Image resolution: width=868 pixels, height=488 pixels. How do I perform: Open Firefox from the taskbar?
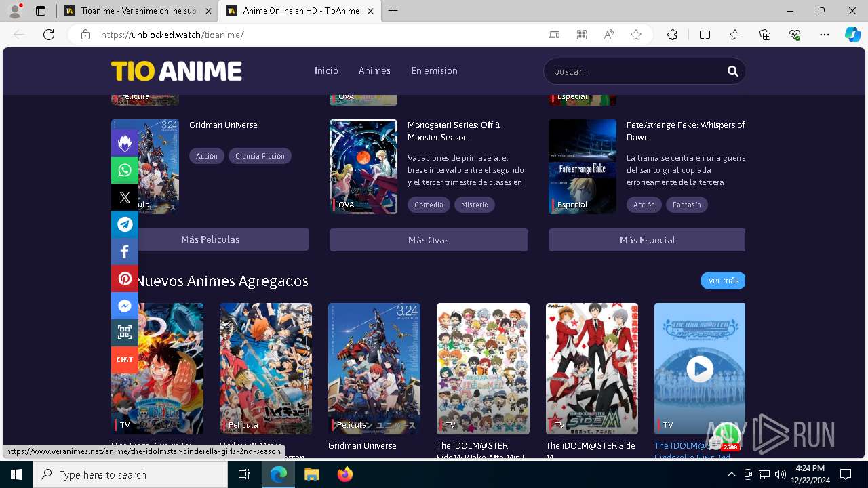point(345,474)
